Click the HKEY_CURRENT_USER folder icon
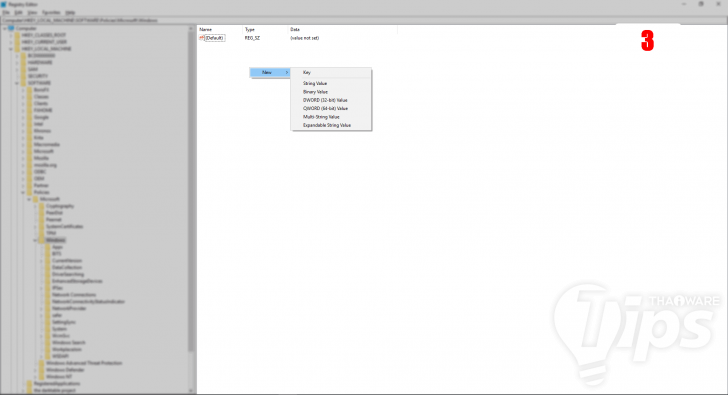Viewport: 728px width, 395px height. click(x=17, y=42)
